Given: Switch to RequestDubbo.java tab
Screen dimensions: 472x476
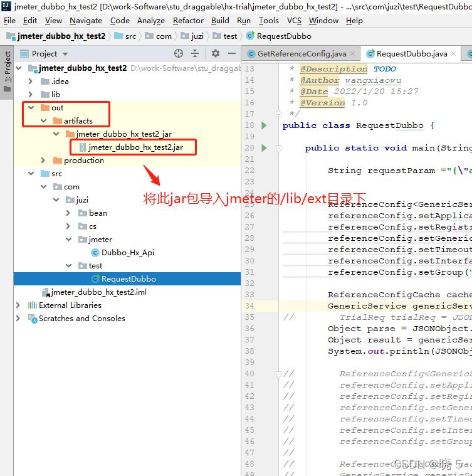Looking at the screenshot, I should tap(412, 54).
